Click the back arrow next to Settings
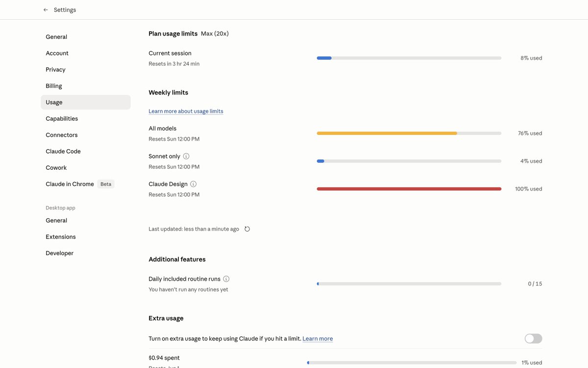Image resolution: width=588 pixels, height=368 pixels. (46, 10)
